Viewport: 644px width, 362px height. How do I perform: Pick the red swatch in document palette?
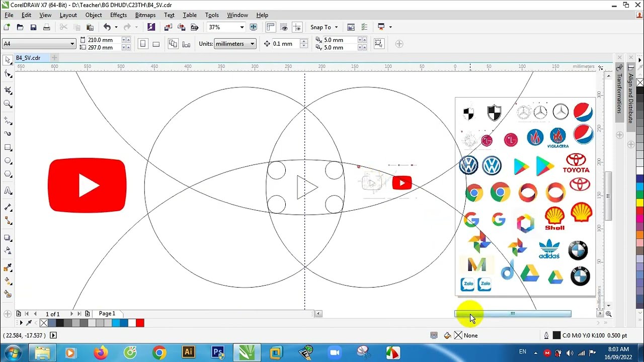tap(140, 323)
